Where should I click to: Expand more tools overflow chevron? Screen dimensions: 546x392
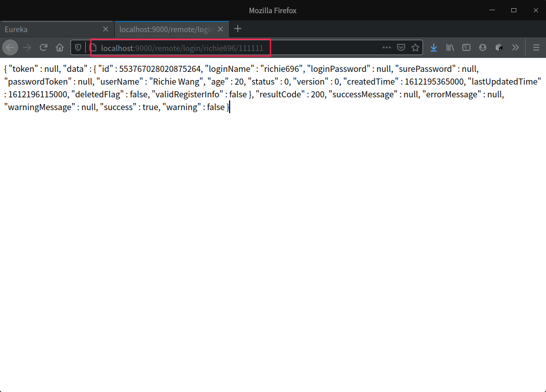tap(515, 47)
